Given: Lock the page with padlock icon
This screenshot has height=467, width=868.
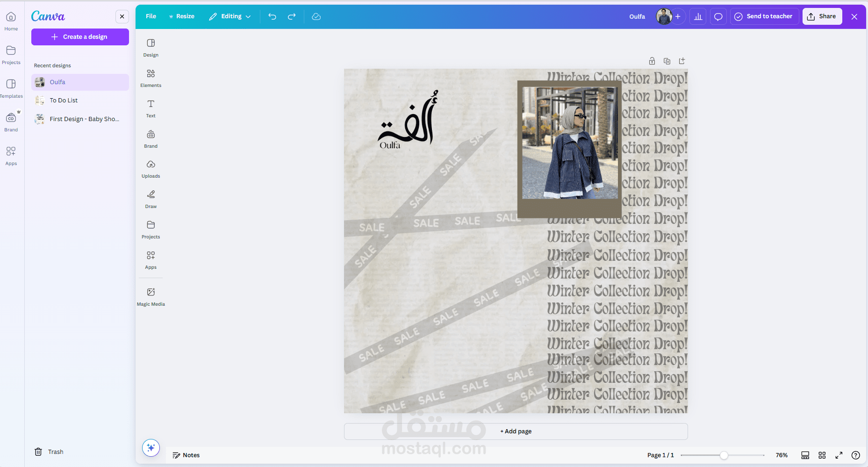Looking at the screenshot, I should coord(652,61).
